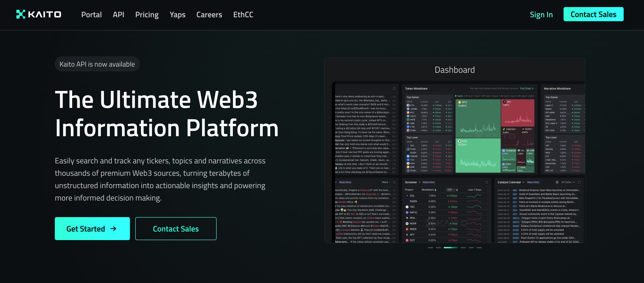Click the 'Kaito API is now available' pill
This screenshot has height=283, width=644.
point(97,64)
